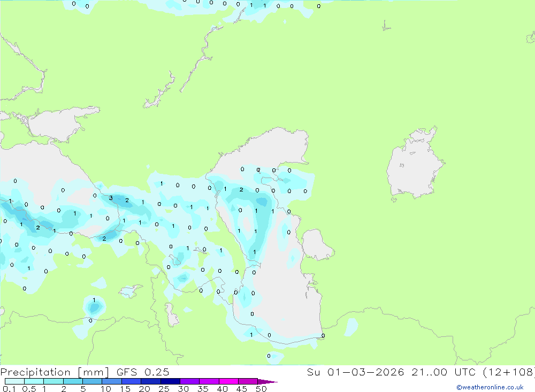
Task: Select the 5–10 mm legend color swatch
Action: 93,381
